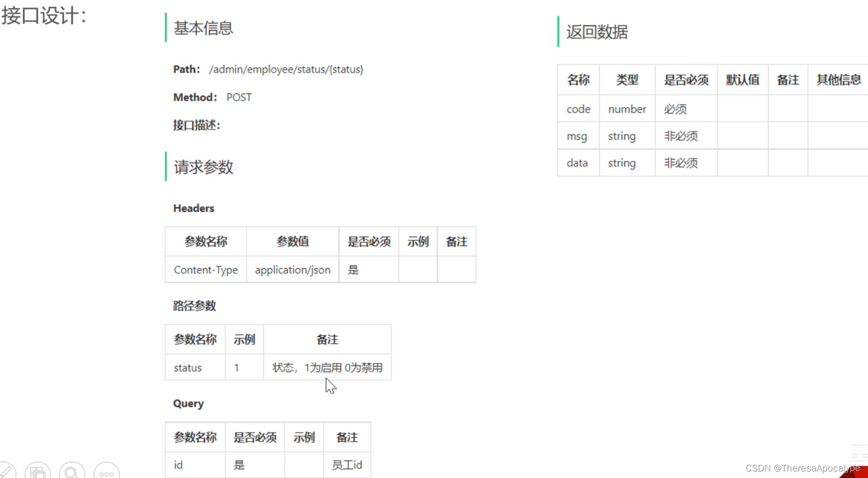This screenshot has height=478, width=868.
Task: Click '参数名称' header in 路径参数 table
Action: coord(195,340)
